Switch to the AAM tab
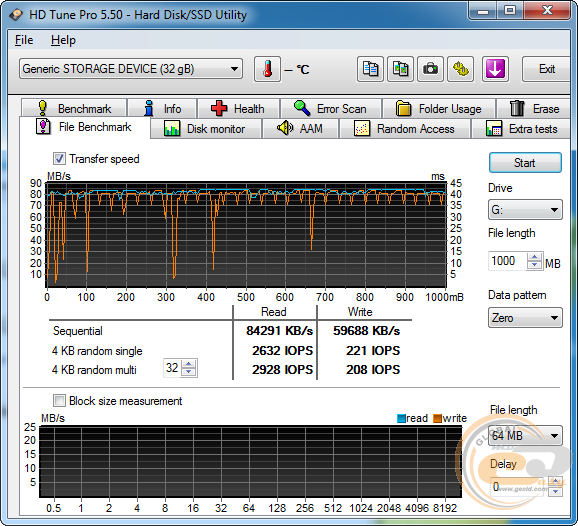The image size is (578, 526). (x=300, y=129)
